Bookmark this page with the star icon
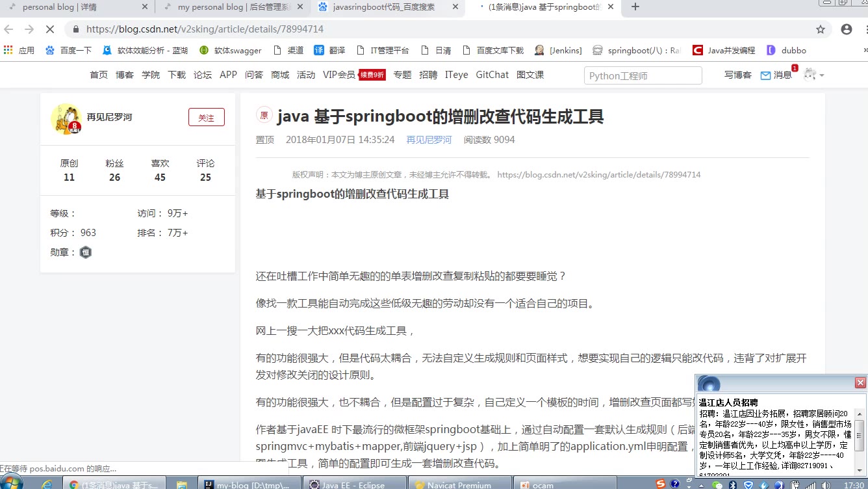 point(821,29)
